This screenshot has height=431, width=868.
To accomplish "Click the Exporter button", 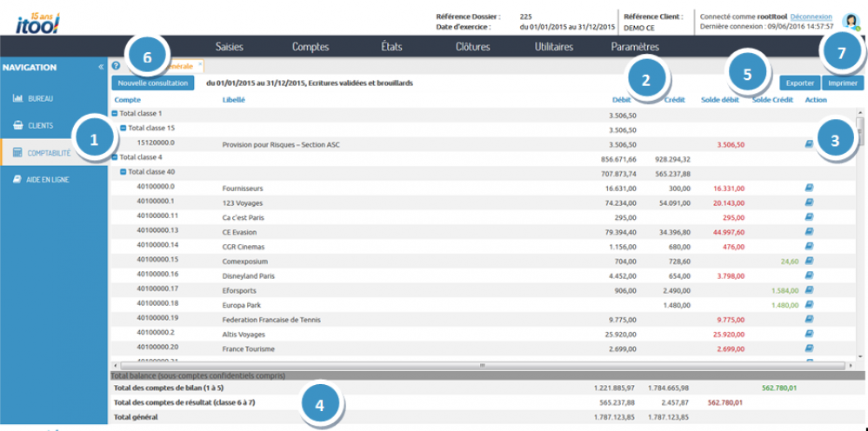I will coord(798,83).
